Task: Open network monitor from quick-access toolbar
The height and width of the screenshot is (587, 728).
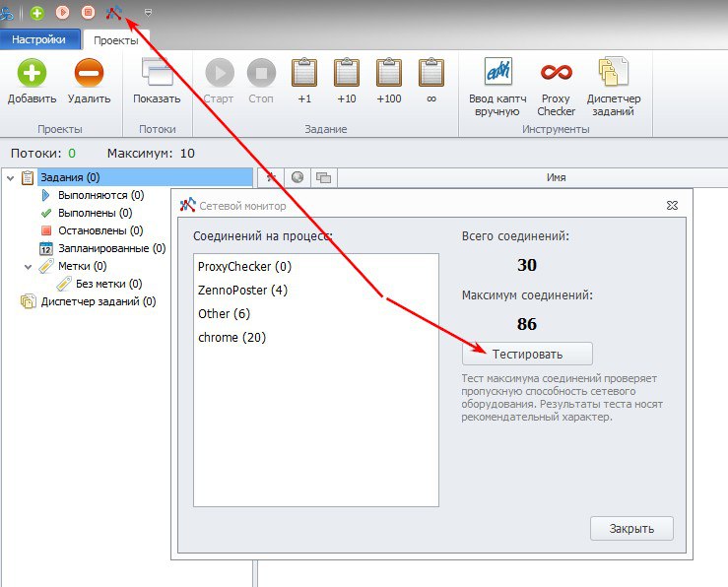Action: [113, 13]
